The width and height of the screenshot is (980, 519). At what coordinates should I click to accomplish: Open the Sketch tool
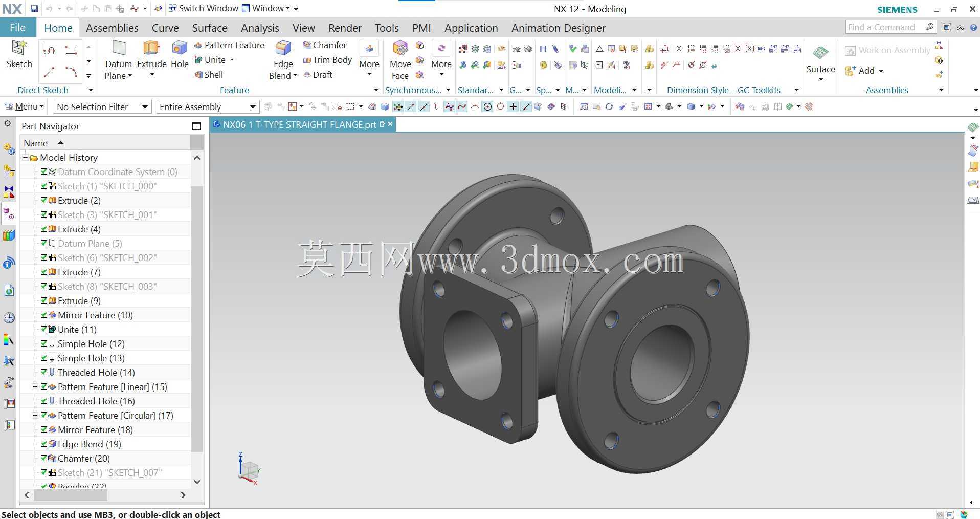pos(19,54)
